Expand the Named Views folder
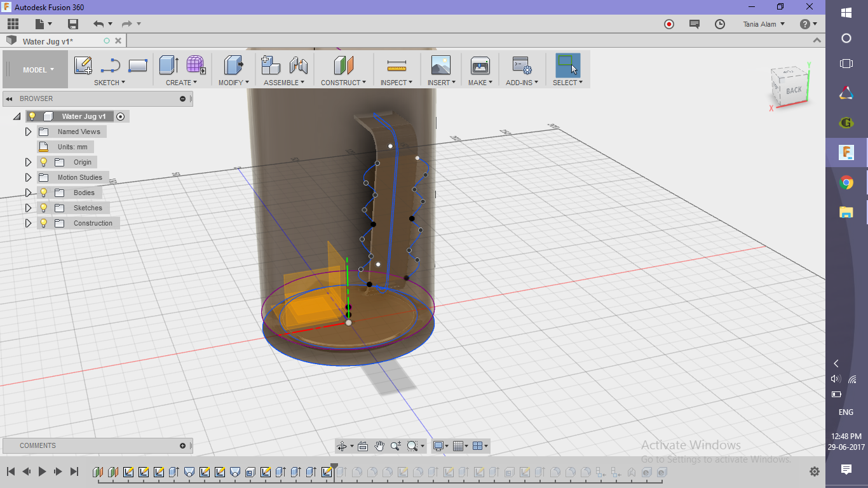The width and height of the screenshot is (868, 488). point(28,132)
